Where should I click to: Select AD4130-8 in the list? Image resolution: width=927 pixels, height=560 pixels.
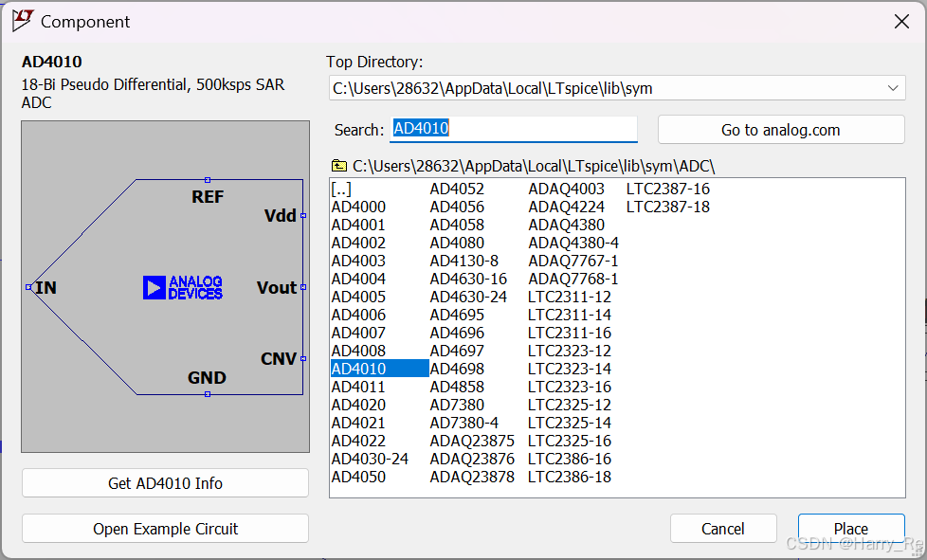click(x=464, y=262)
